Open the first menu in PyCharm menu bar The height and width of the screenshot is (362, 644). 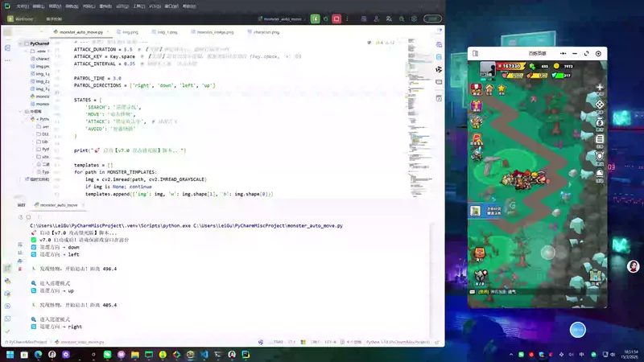point(23,5)
